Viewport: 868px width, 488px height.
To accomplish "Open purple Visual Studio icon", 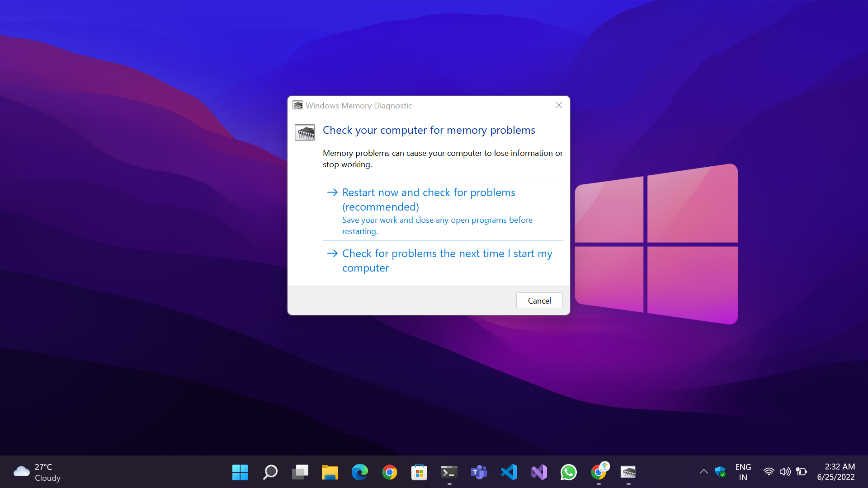I will 538,473.
